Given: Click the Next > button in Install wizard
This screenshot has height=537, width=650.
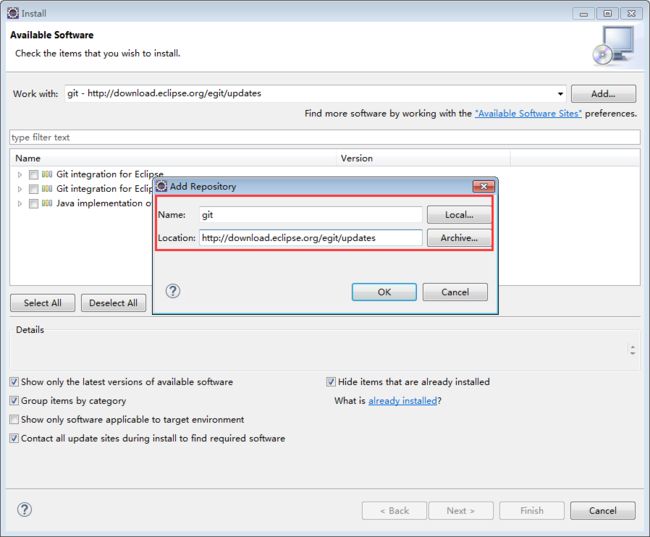Looking at the screenshot, I should (x=461, y=510).
